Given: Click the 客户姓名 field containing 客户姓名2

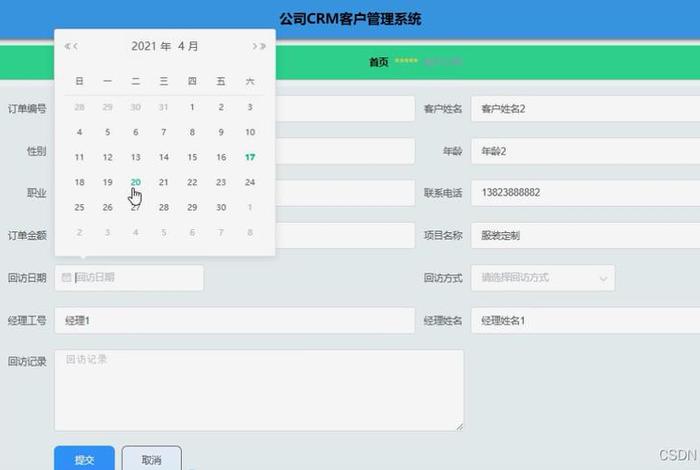Looking at the screenshot, I should 586,108.
